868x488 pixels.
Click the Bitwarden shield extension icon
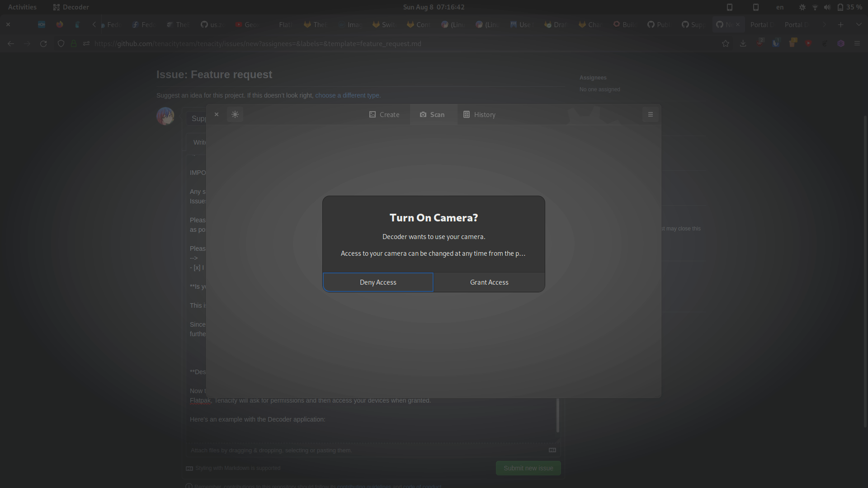pyautogui.click(x=776, y=43)
